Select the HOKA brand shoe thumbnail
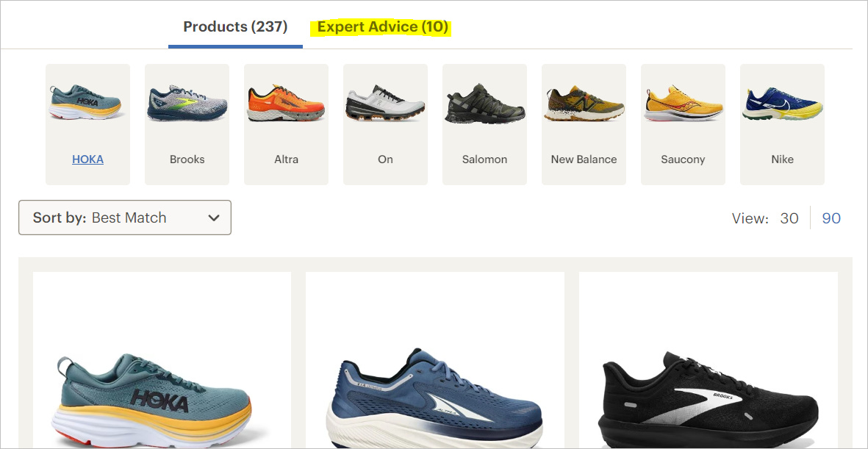 click(87, 102)
